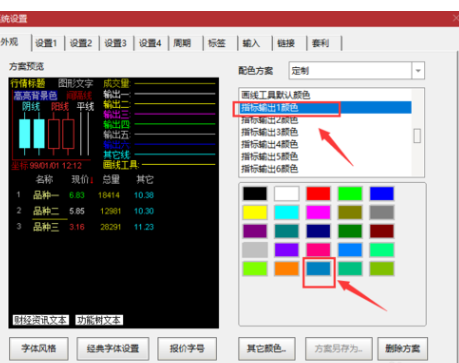
Task: Pick the black color swatch
Action: pos(255,193)
